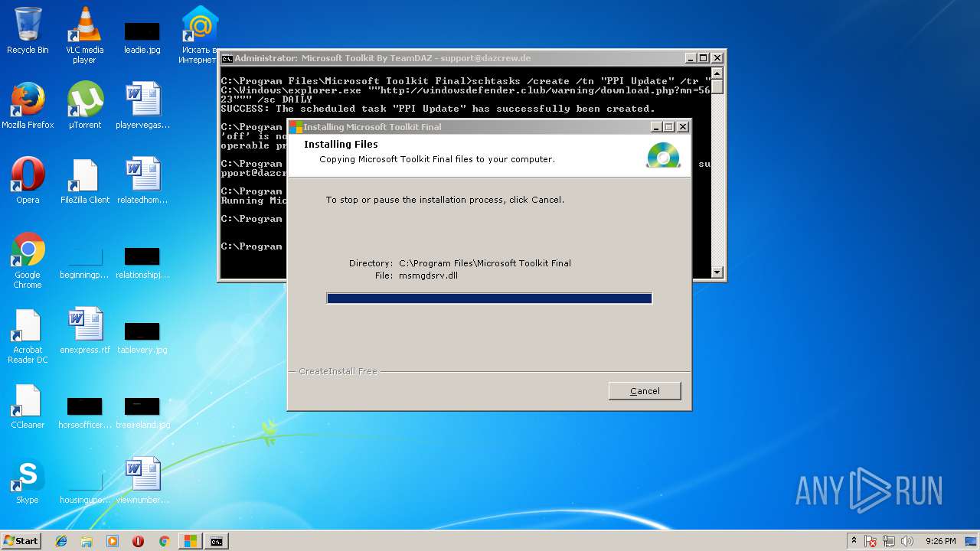
Task: Select viewnumber Word document icon
Action: click(x=142, y=481)
